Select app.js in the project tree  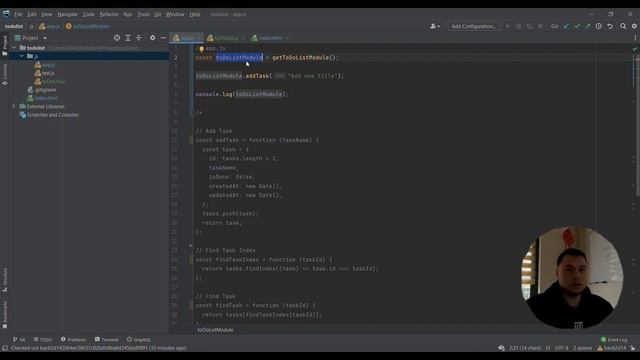click(x=45, y=65)
